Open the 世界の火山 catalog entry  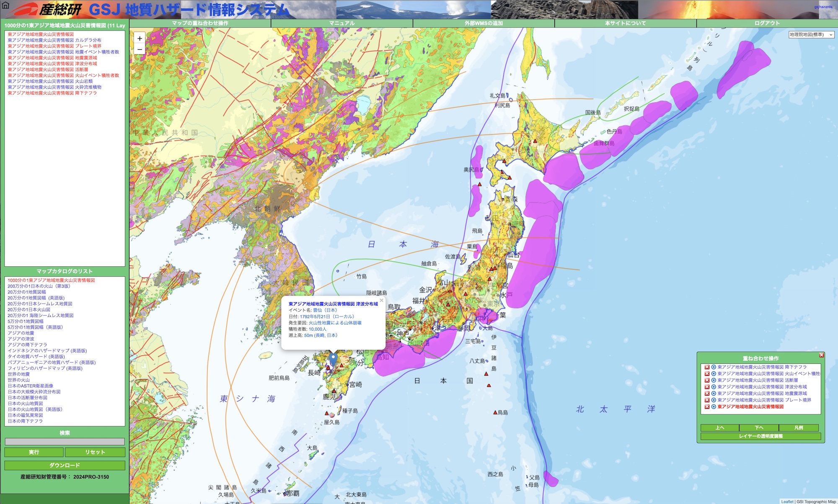19,380
